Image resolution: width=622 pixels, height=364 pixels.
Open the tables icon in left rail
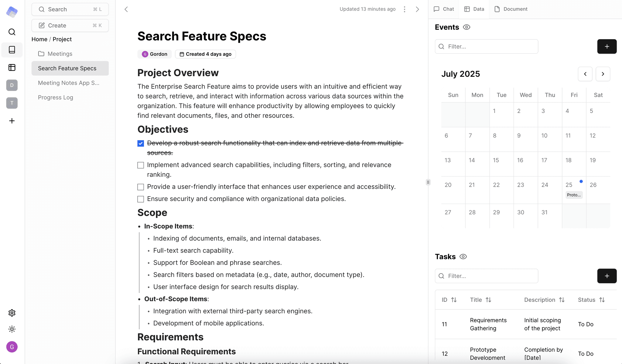12,67
